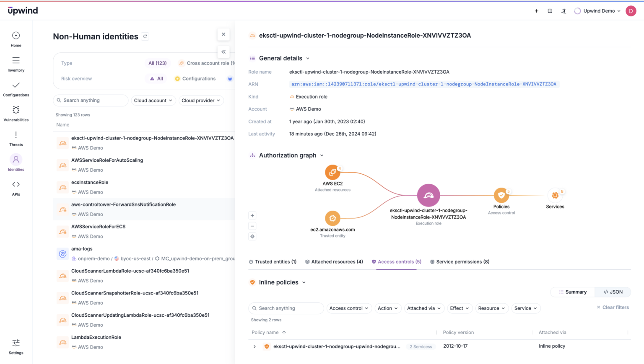The width and height of the screenshot is (644, 364).
Task: Click the inline policies search field
Action: (x=286, y=308)
